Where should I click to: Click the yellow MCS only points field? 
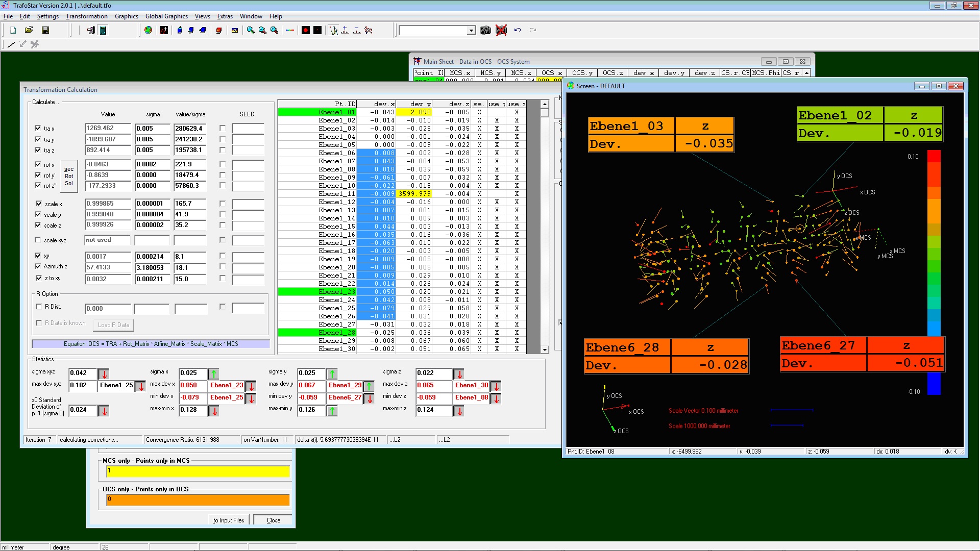198,471
